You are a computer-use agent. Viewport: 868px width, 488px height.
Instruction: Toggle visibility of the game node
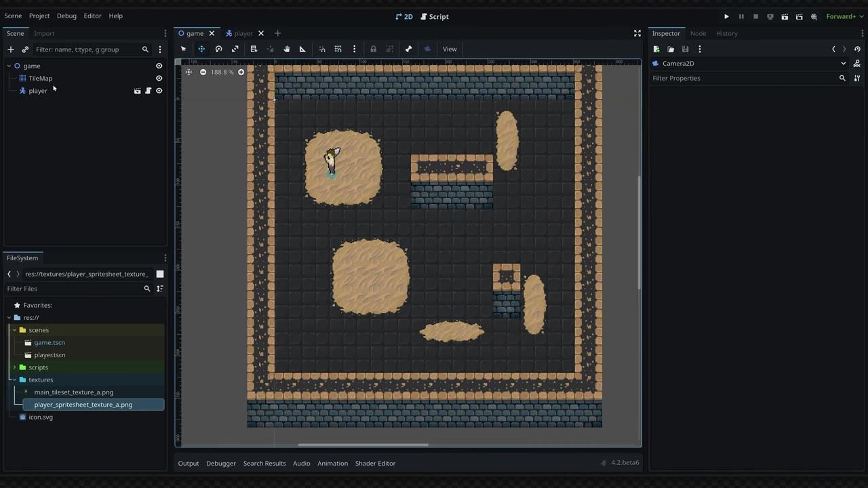(x=159, y=66)
